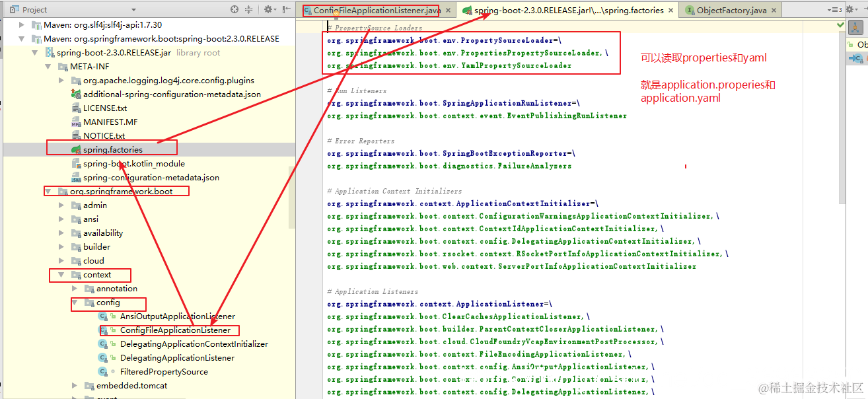Select ConfigFileApplicationListener in the tree
The width and height of the screenshot is (868, 399).
175,330
